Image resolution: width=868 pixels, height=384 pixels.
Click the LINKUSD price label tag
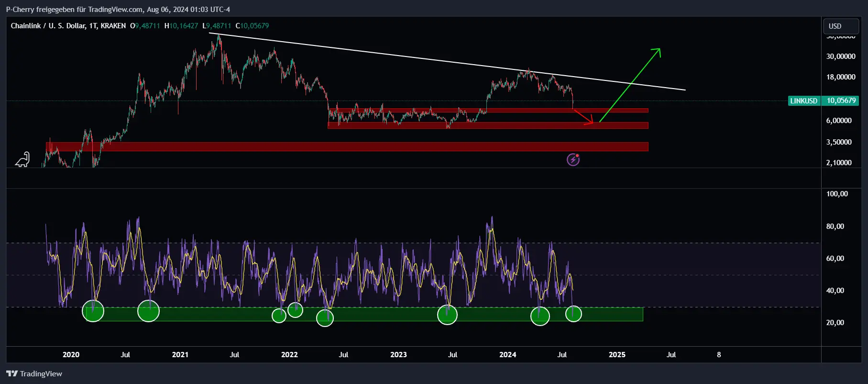tap(804, 101)
